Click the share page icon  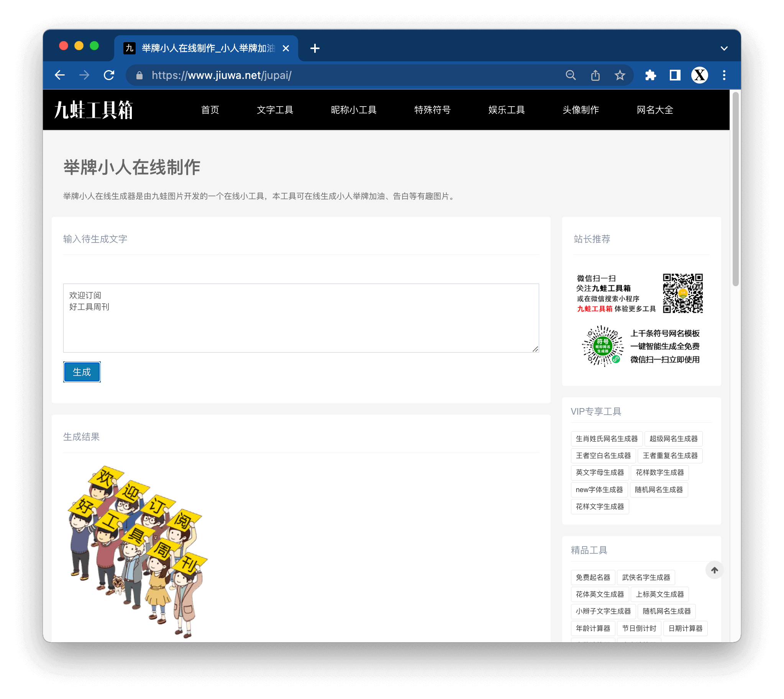(595, 75)
